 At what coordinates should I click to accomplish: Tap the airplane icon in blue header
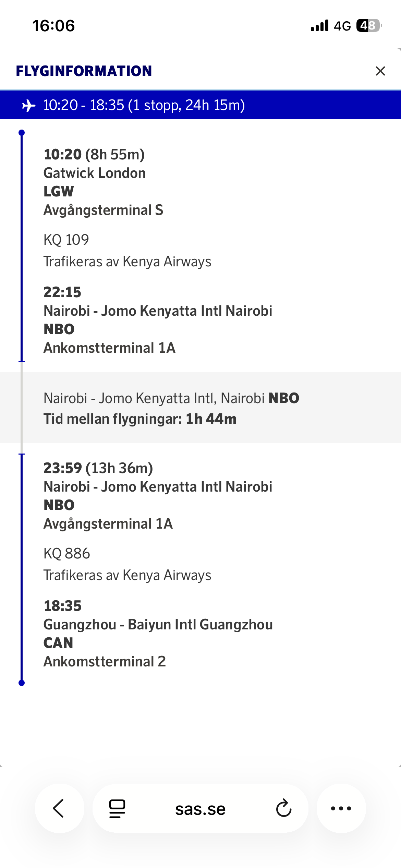[x=29, y=105]
